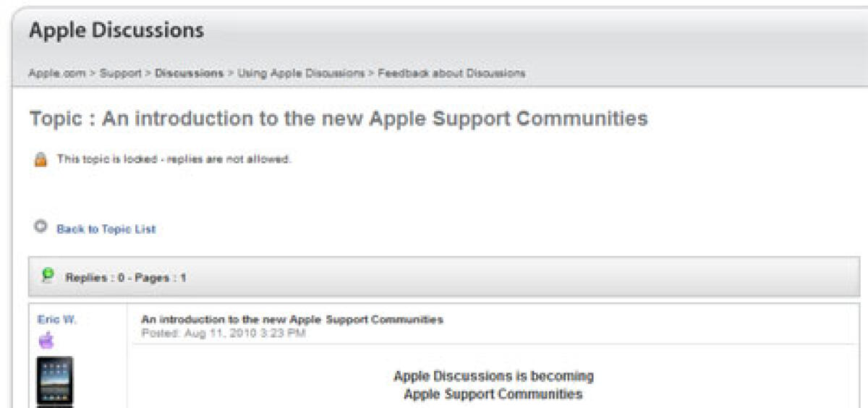
Task: Click the Back to Topic List link
Action: point(106,229)
